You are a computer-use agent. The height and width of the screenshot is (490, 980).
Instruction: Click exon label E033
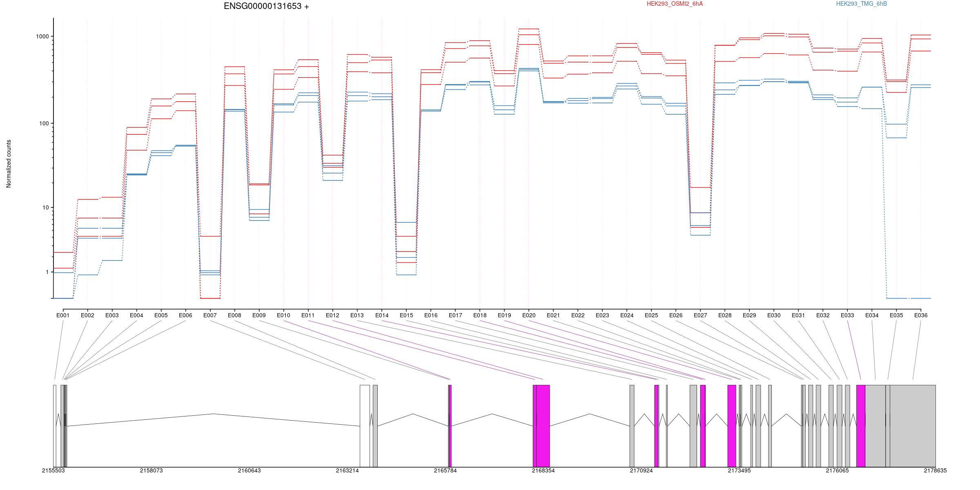pos(847,315)
